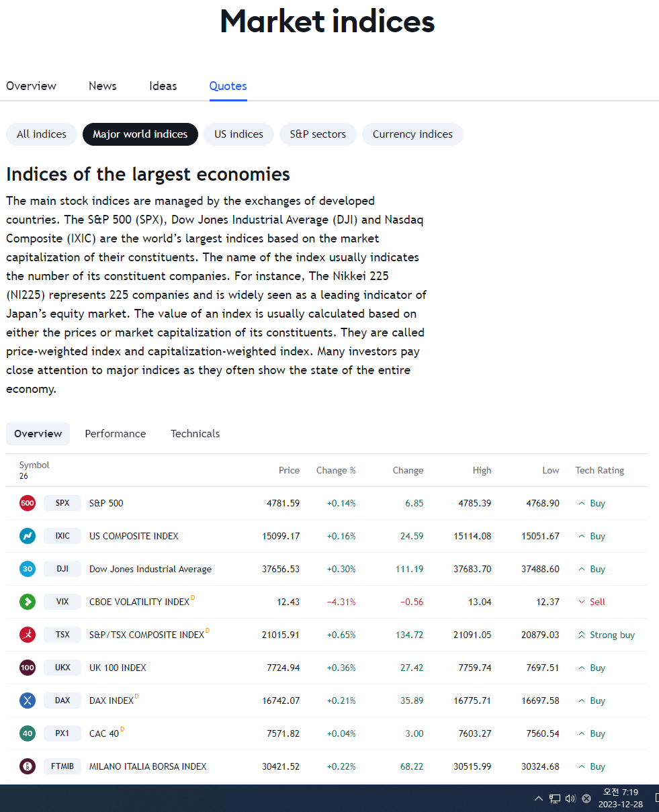Image resolution: width=659 pixels, height=812 pixels.
Task: Click the DJI blue 30 logo icon
Action: tap(28, 569)
